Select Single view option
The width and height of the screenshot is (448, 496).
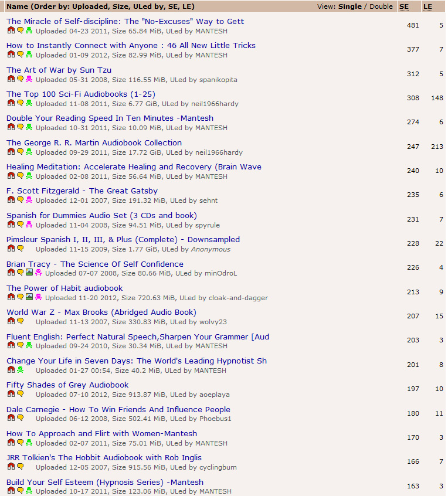pos(350,6)
